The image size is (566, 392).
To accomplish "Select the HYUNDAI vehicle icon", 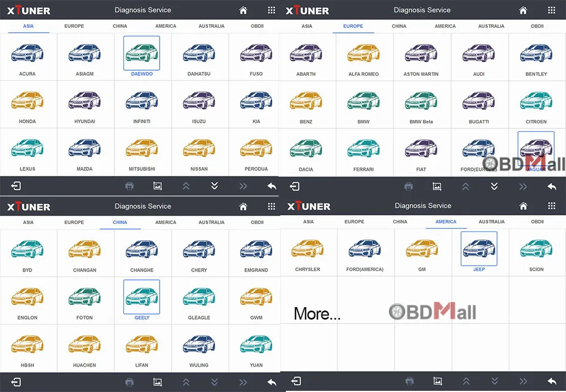I will point(84,101).
